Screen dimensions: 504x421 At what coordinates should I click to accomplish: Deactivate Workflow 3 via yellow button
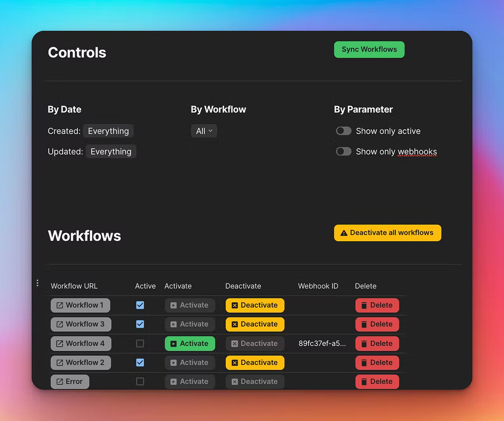(255, 324)
